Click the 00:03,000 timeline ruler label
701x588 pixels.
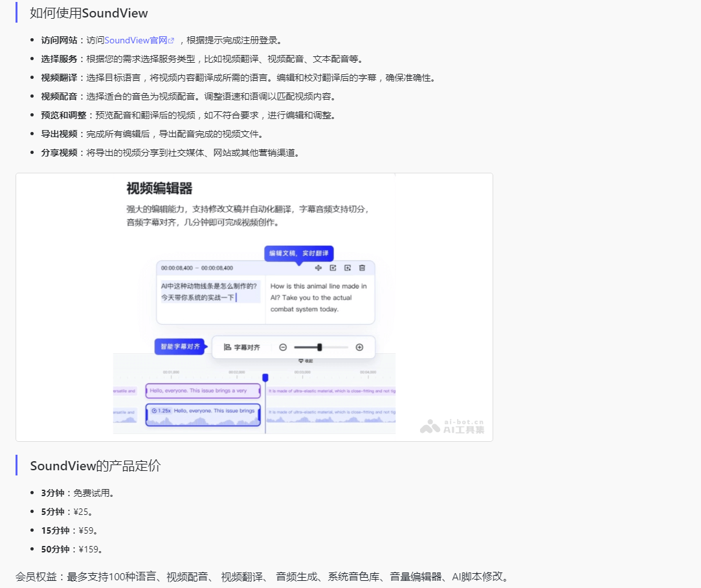click(x=303, y=372)
